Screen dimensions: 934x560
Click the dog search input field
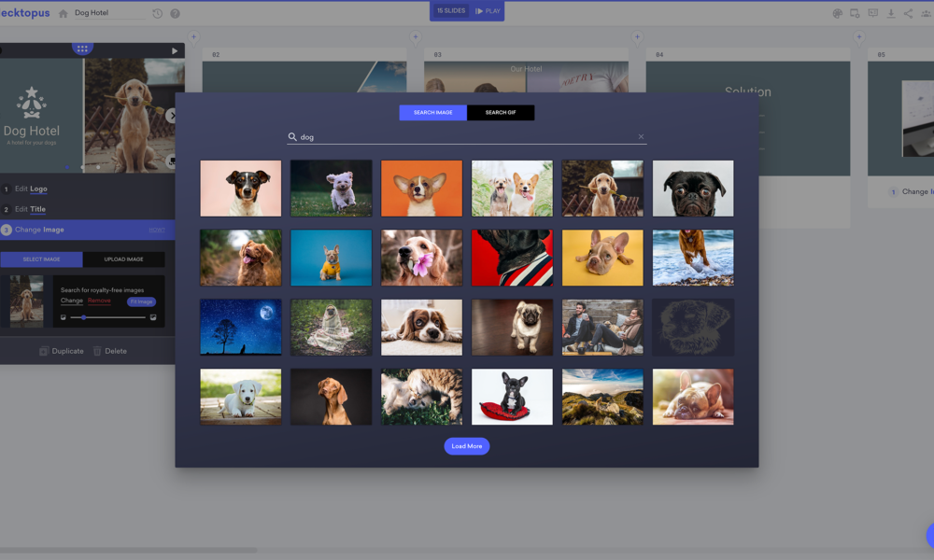467,137
